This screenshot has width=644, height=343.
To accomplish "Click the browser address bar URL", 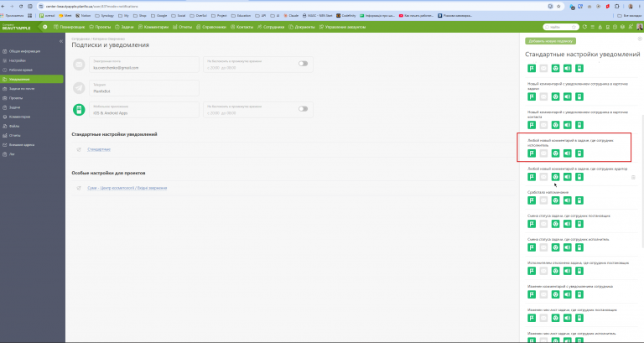I will point(91,6).
